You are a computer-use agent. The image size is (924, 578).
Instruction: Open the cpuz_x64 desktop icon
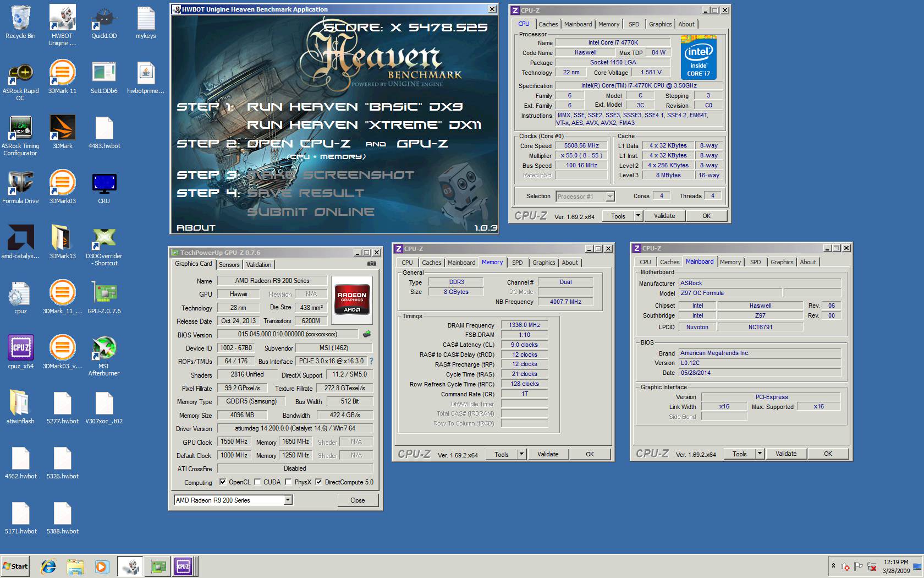[x=20, y=352]
